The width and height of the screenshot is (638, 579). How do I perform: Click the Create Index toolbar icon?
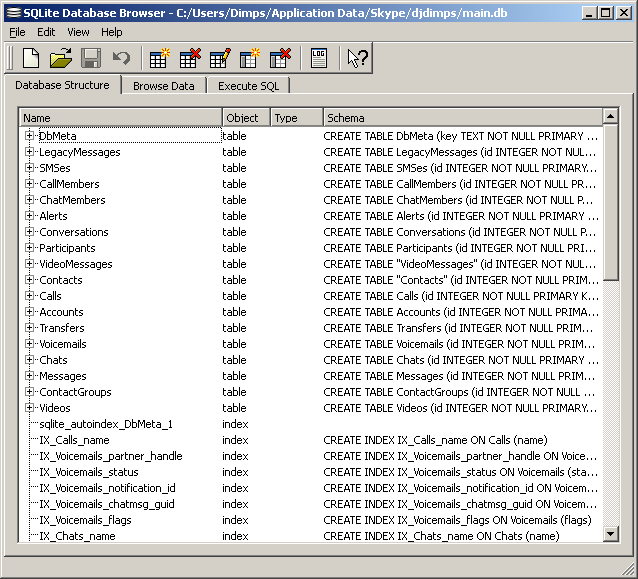tap(250, 59)
